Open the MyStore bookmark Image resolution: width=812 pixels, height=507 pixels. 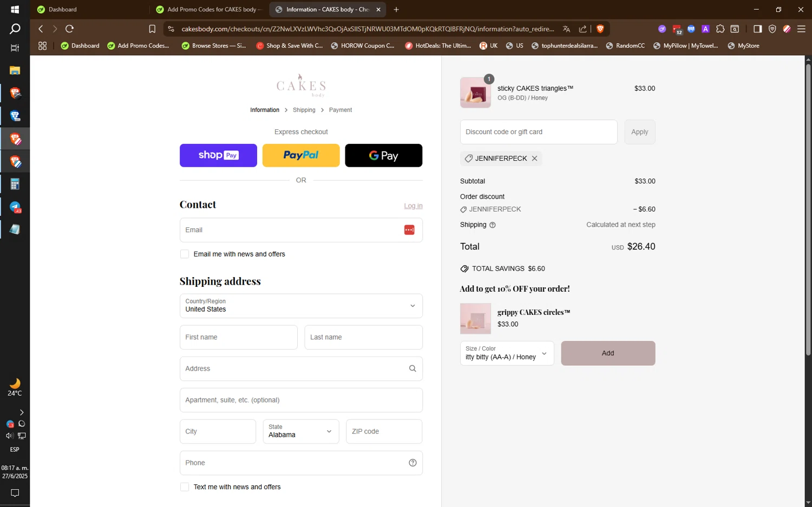(743, 46)
